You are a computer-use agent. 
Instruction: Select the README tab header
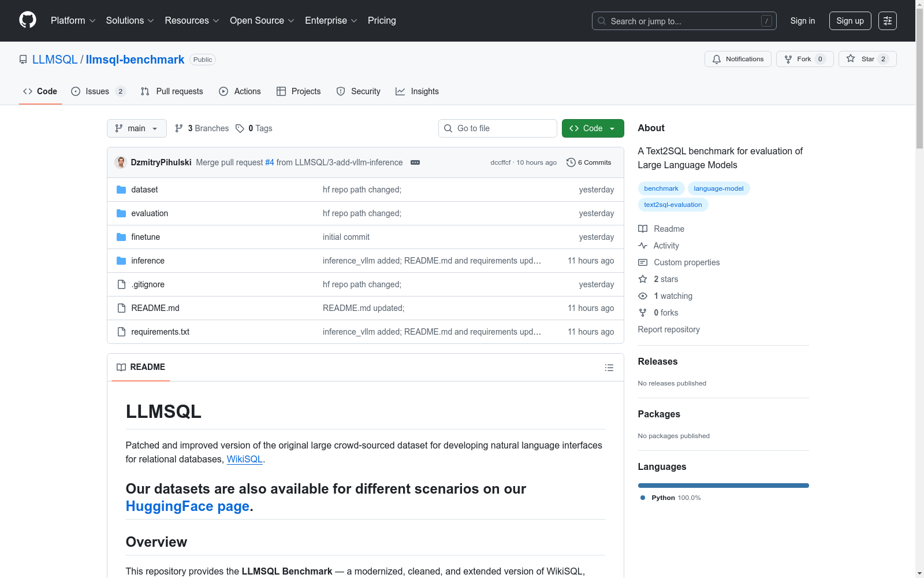click(x=141, y=367)
